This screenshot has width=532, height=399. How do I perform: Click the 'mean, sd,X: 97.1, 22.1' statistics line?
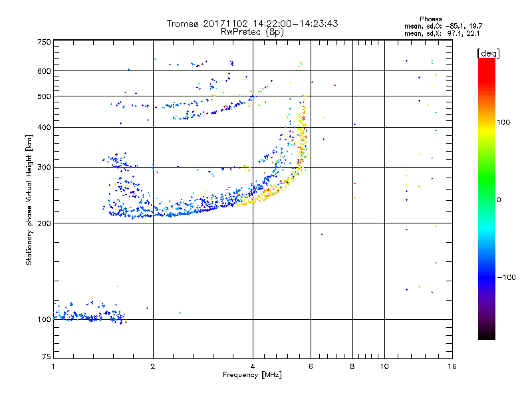[x=442, y=33]
